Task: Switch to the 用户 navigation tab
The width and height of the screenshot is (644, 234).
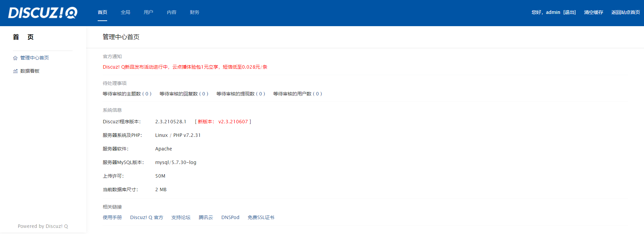Action: 149,12
